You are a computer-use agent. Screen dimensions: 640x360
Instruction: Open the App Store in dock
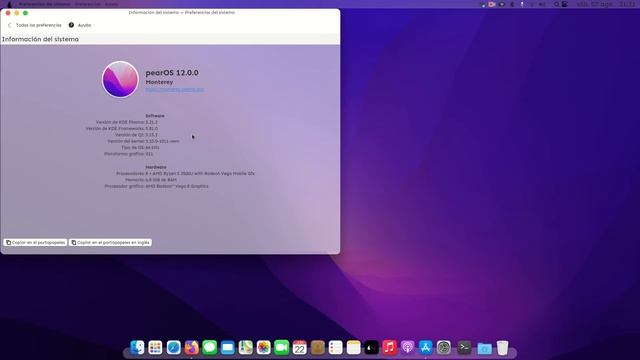[425, 347]
